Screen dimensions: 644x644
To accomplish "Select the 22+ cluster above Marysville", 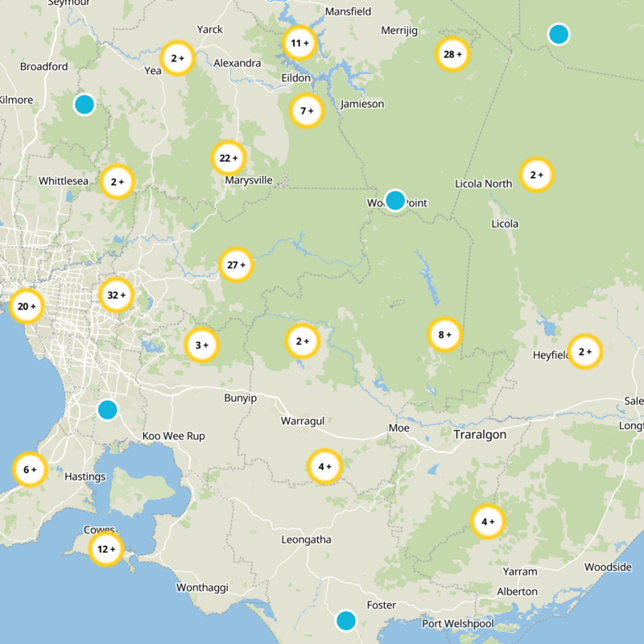I will [x=229, y=159].
